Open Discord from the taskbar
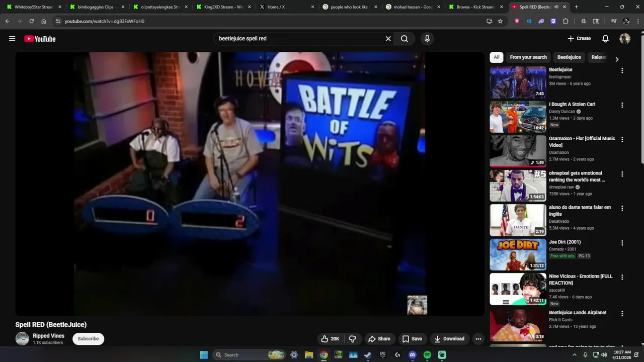Viewport: 644px width, 362px height. click(413, 355)
